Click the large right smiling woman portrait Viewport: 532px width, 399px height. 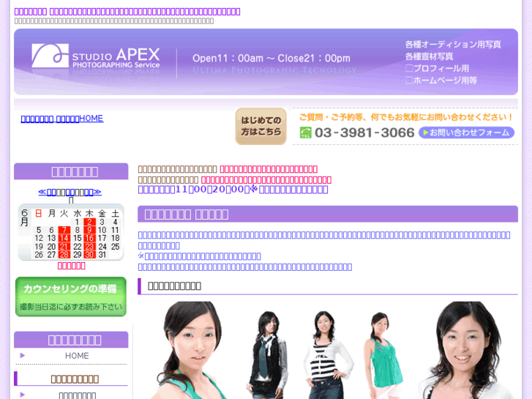tap(465, 350)
